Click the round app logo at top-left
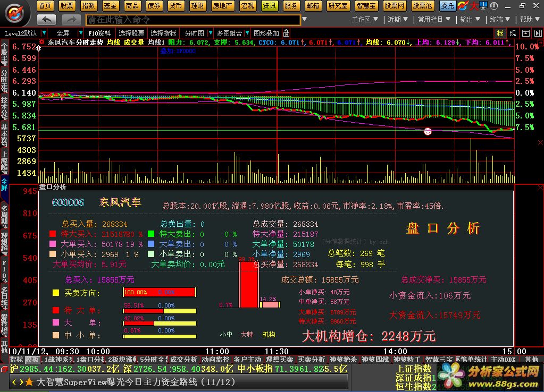The height and width of the screenshot is (392, 544). point(14,13)
